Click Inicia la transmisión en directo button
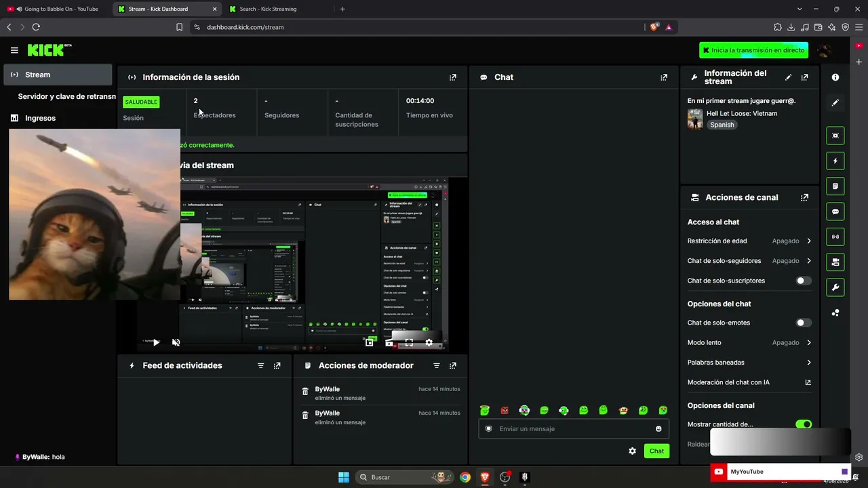The width and height of the screenshot is (868, 488). coord(754,50)
